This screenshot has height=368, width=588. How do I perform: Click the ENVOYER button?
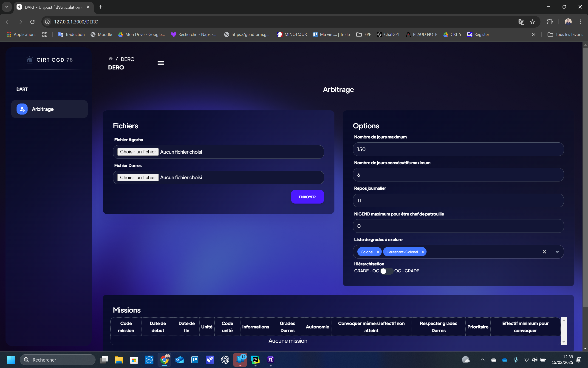pyautogui.click(x=307, y=197)
